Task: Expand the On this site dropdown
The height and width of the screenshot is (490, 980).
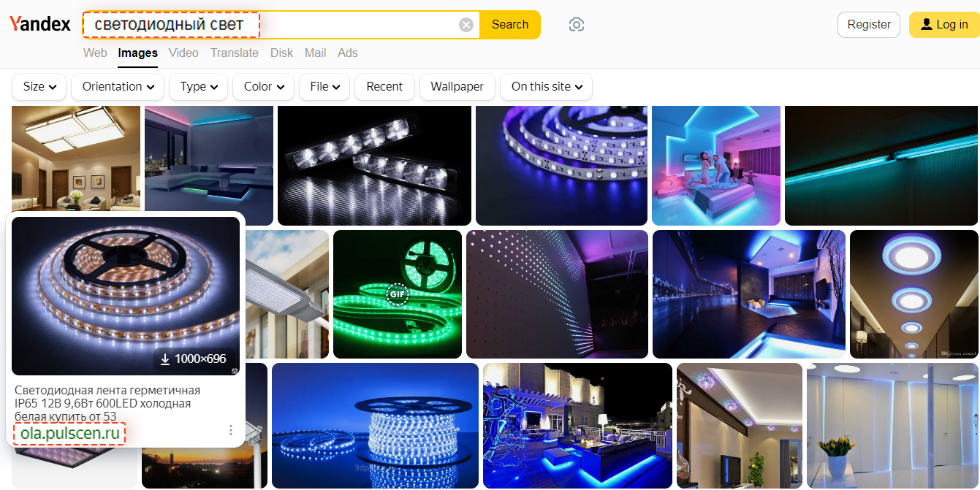Action: click(x=546, y=87)
